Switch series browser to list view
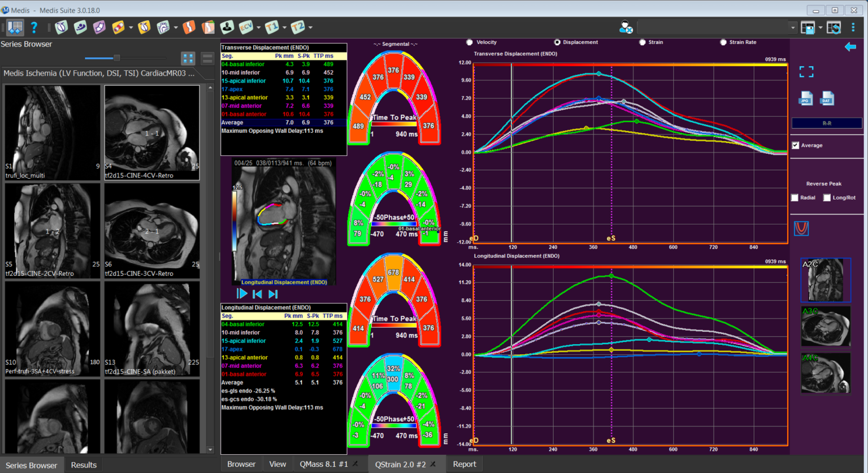The image size is (868, 473). tap(207, 58)
